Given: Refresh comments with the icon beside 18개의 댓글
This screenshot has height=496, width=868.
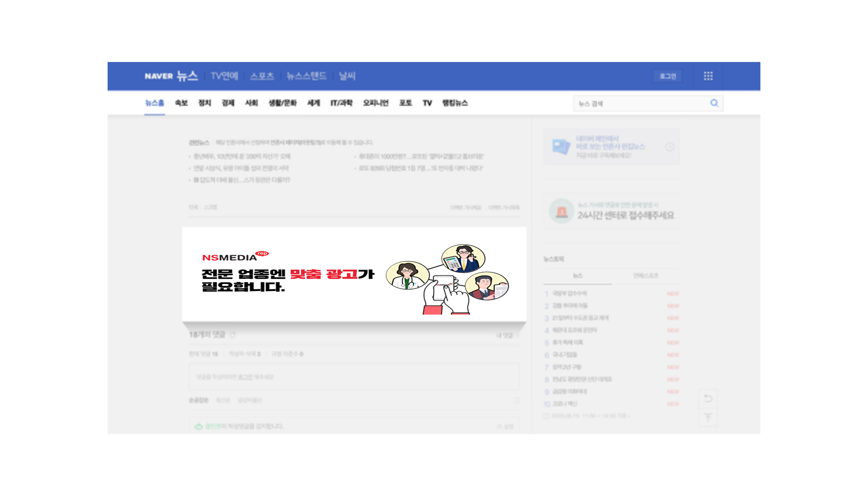Looking at the screenshot, I should pyautogui.click(x=233, y=335).
